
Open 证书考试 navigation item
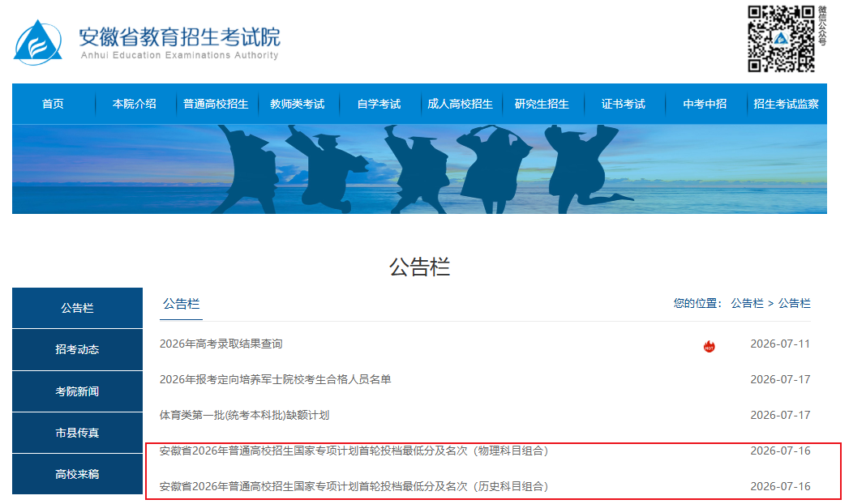click(624, 104)
